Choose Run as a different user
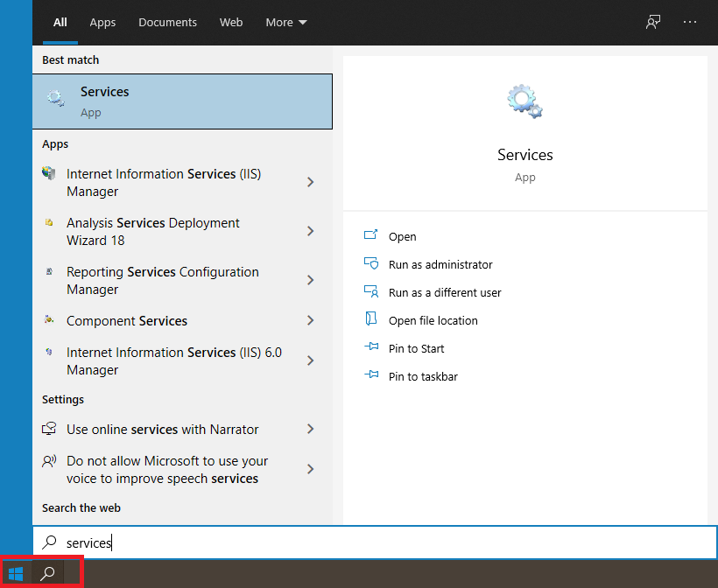718x588 pixels. coord(445,292)
